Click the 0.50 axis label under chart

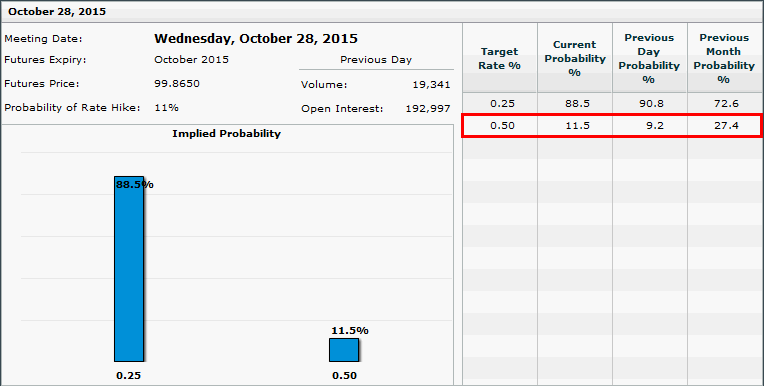(344, 376)
